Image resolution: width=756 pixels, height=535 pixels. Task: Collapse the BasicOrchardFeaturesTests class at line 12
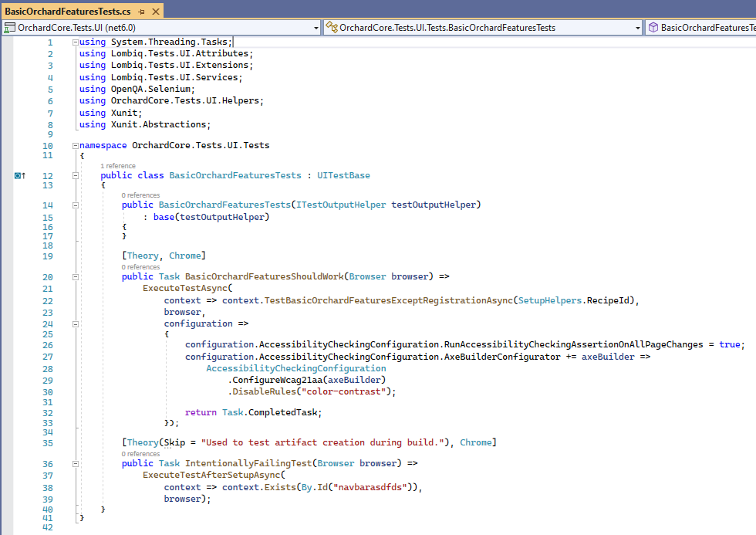tap(76, 175)
